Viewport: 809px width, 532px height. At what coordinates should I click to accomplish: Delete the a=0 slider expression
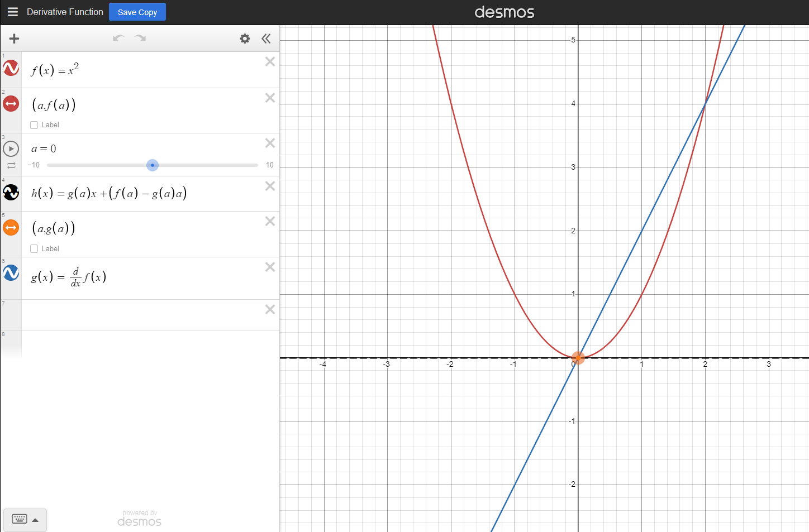click(270, 143)
